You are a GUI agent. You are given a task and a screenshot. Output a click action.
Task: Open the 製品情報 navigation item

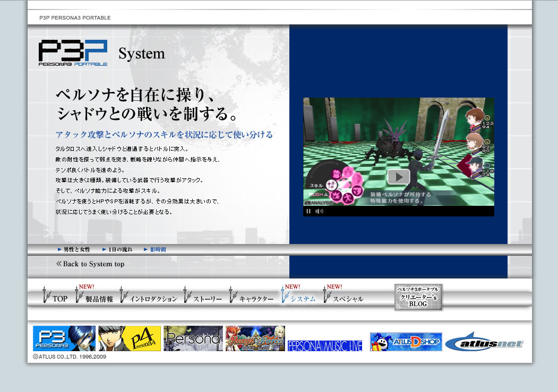94,294
